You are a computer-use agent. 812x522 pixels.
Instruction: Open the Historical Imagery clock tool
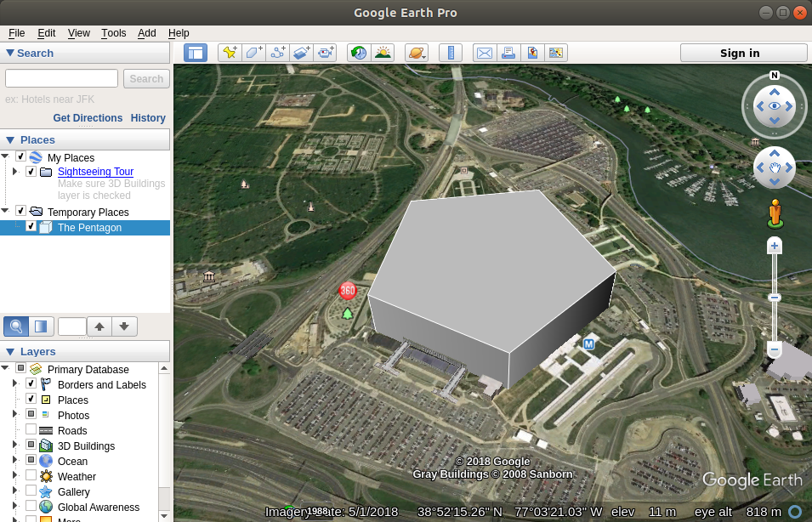[x=358, y=53]
